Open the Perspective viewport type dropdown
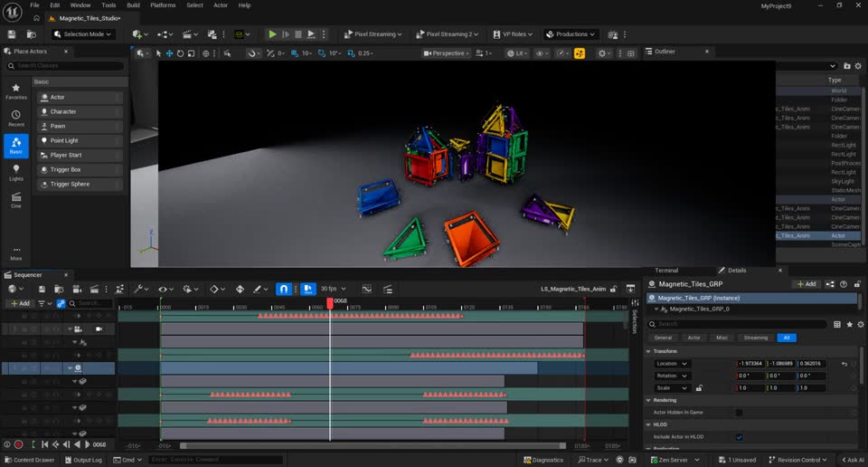The image size is (868, 467). [x=446, y=53]
